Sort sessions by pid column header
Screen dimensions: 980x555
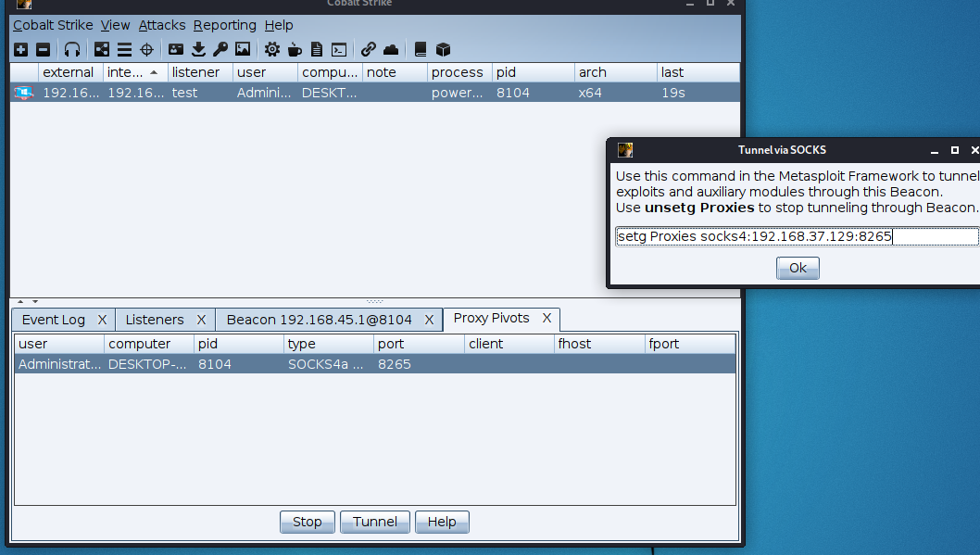tap(534, 72)
